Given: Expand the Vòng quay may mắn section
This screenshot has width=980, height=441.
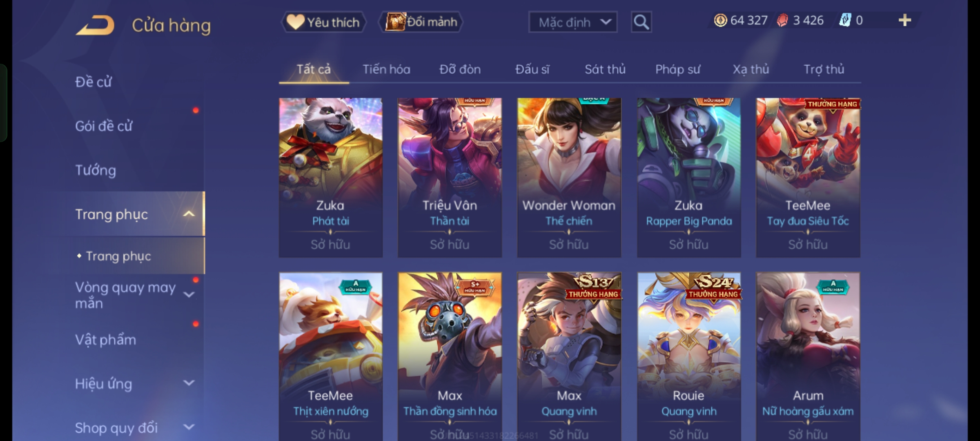Looking at the screenshot, I should 189,294.
